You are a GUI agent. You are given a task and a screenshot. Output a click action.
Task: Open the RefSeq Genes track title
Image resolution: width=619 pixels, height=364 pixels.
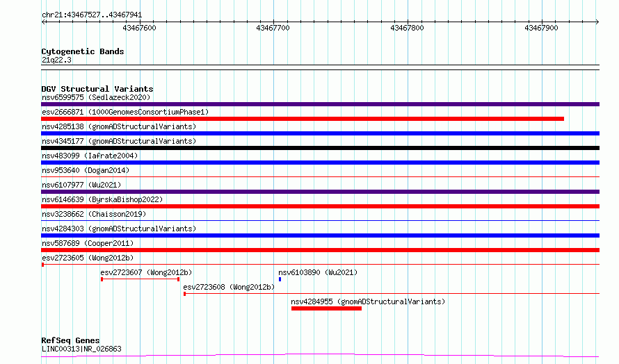[70, 340]
